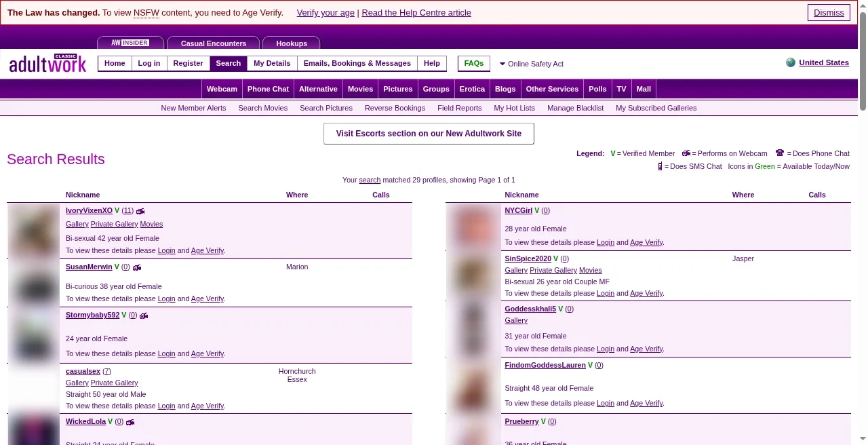
Task: Open SinSpice2020 Movies link
Action: click(x=591, y=271)
